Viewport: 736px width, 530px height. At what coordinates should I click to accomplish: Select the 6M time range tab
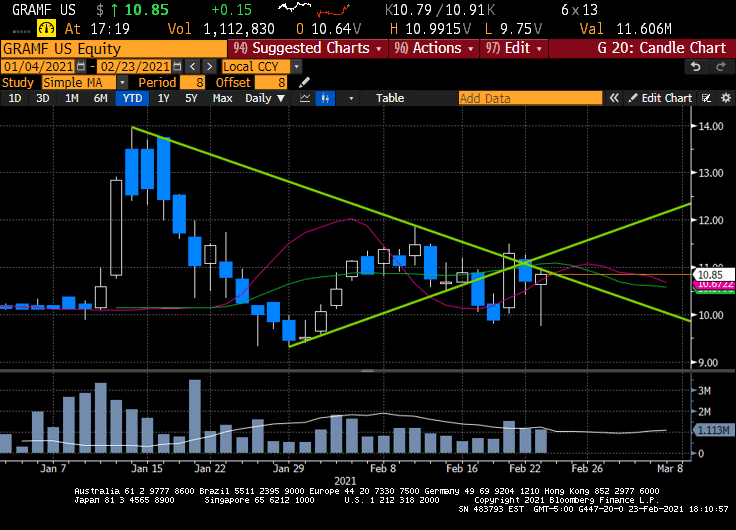pos(100,98)
